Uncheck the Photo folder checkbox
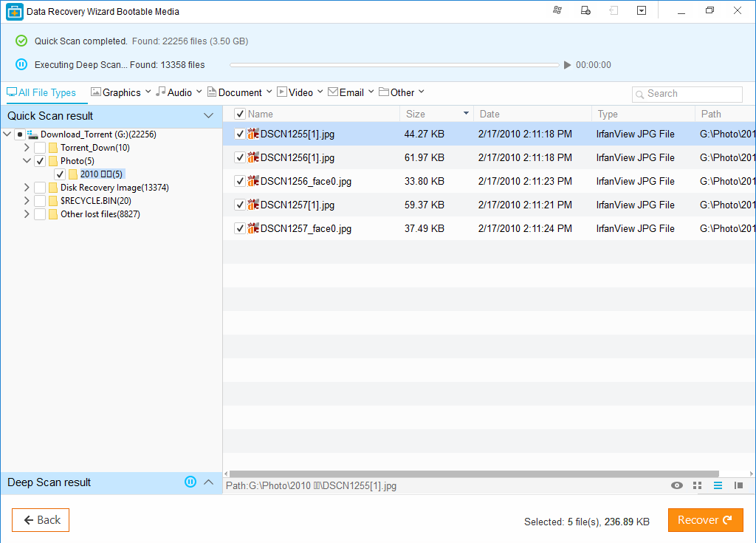This screenshot has height=543, width=756. 40,161
